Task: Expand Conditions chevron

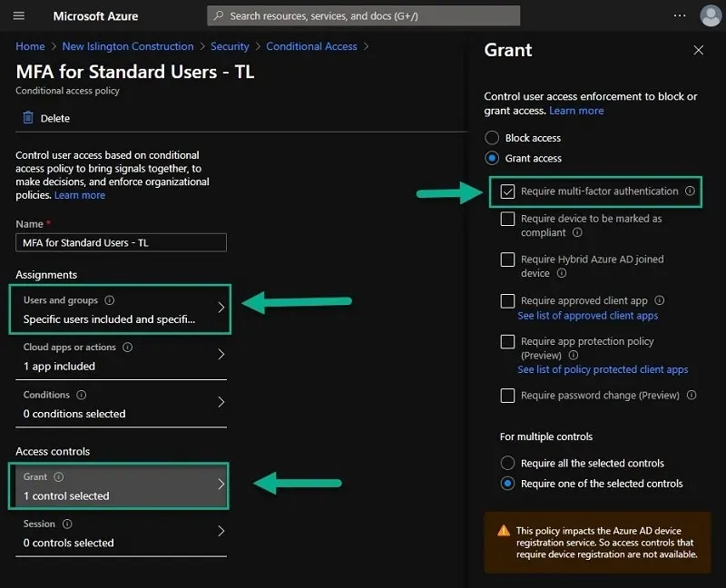Action: tap(221, 402)
